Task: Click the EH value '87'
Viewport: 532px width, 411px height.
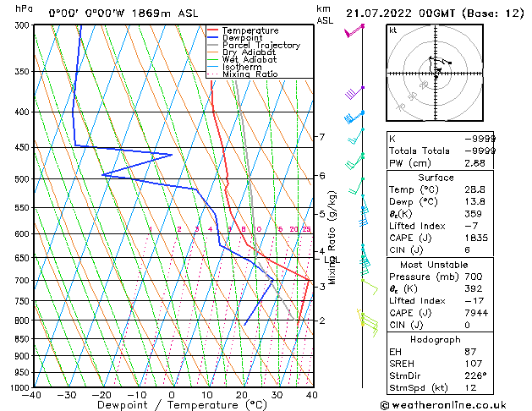Action: tap(470, 352)
